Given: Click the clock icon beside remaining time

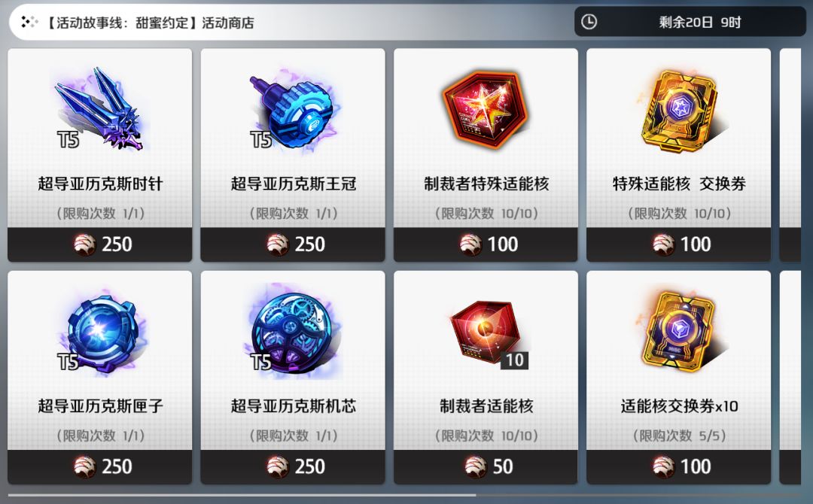Looking at the screenshot, I should point(589,22).
